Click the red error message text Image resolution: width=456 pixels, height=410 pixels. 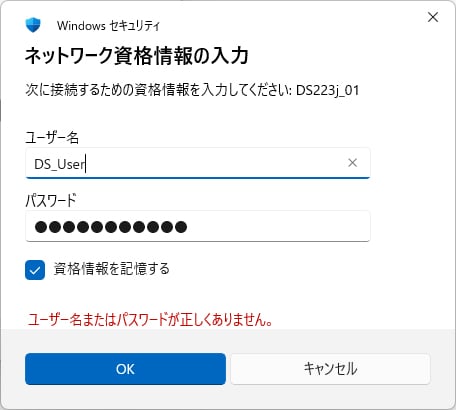150,320
